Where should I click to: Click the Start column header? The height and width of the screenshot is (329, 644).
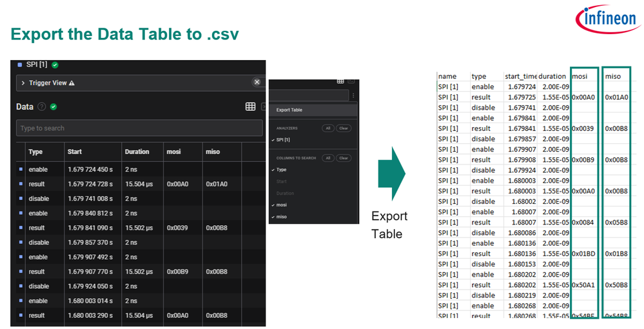tap(75, 152)
